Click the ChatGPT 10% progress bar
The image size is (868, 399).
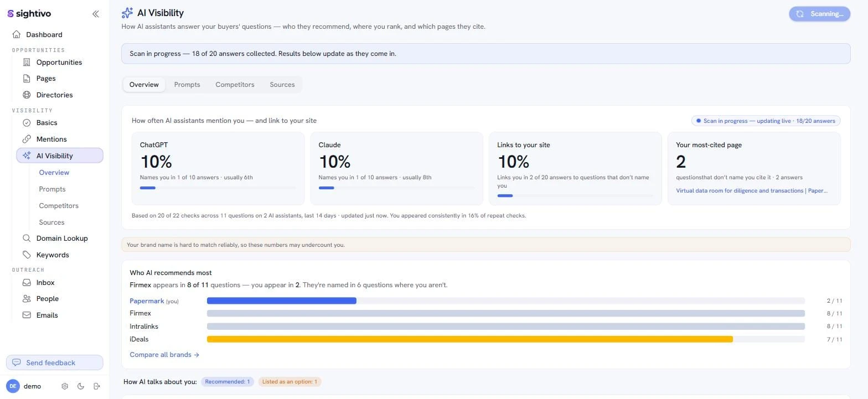point(218,188)
